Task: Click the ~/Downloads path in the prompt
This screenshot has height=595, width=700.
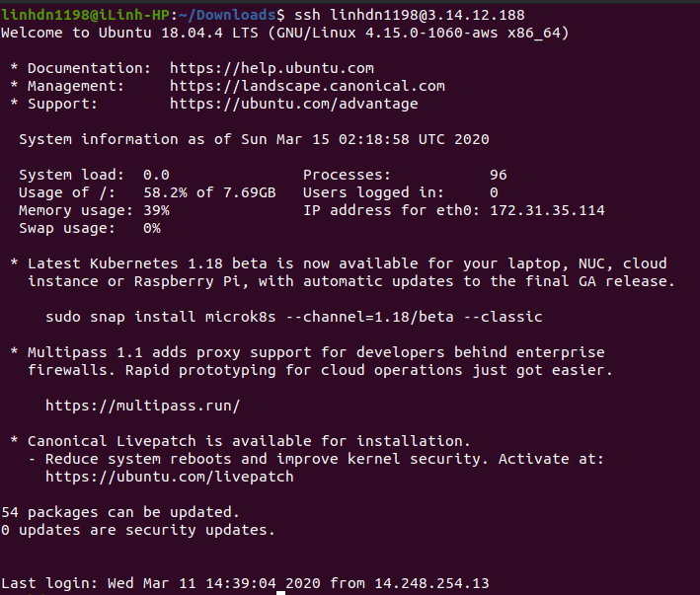Action: [227, 15]
